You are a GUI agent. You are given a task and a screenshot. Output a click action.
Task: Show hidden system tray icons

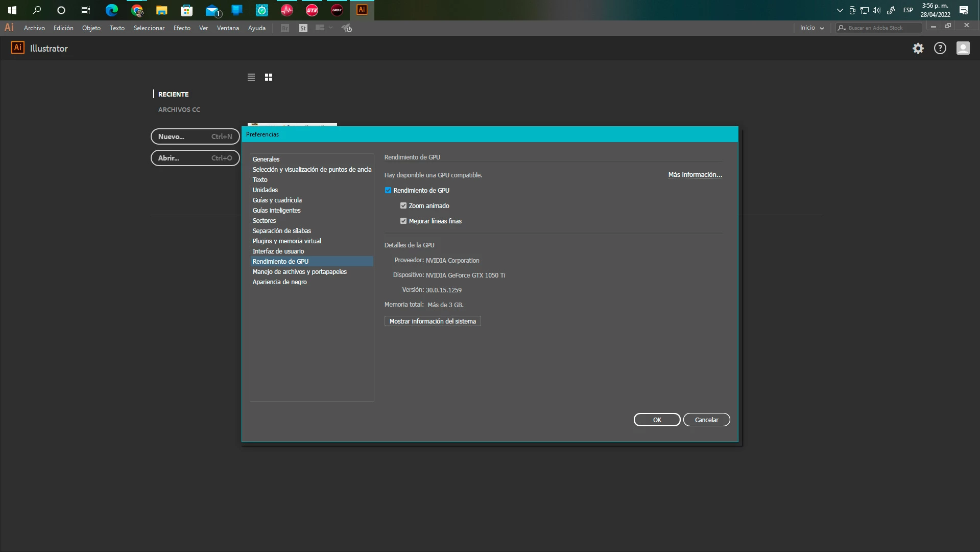pyautogui.click(x=840, y=10)
